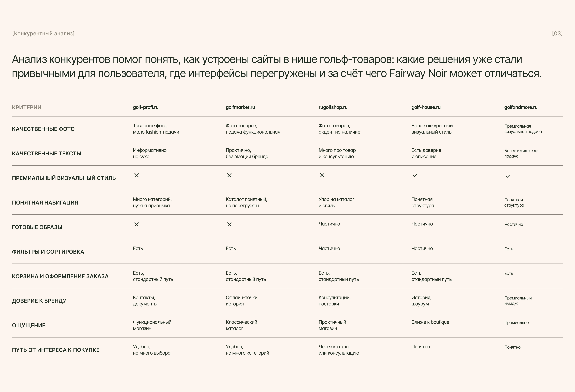Click rugolfshop.ru premium style cross icon

(x=322, y=175)
